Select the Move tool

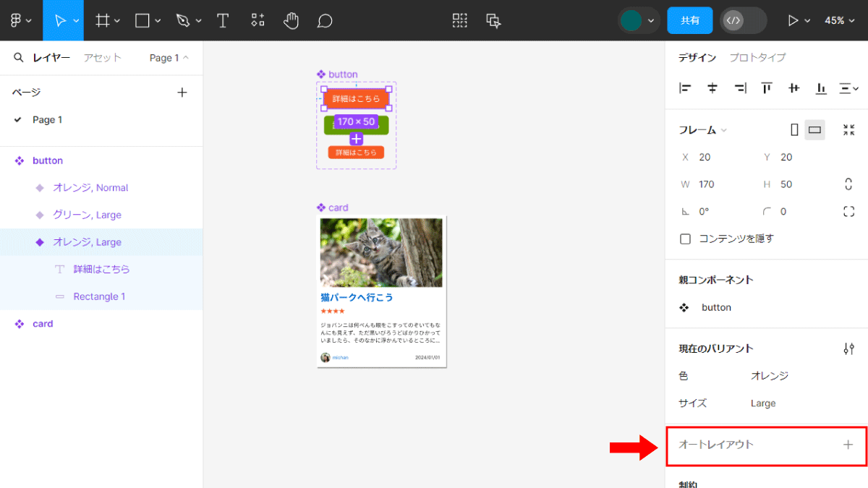pyautogui.click(x=59, y=20)
